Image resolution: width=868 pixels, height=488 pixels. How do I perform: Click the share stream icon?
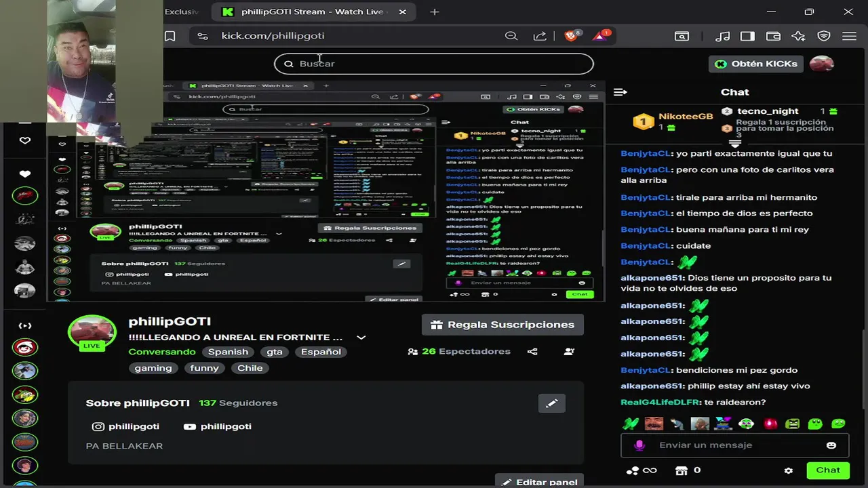(532, 352)
